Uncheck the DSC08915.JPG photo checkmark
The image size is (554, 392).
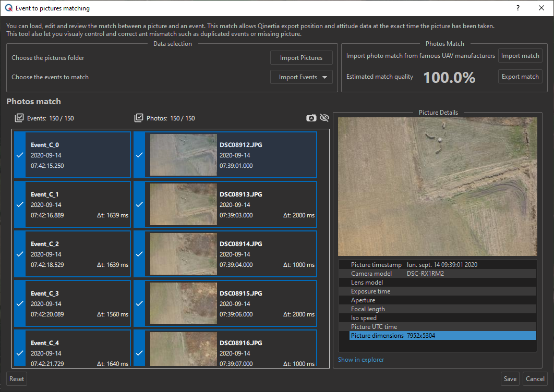(139, 303)
